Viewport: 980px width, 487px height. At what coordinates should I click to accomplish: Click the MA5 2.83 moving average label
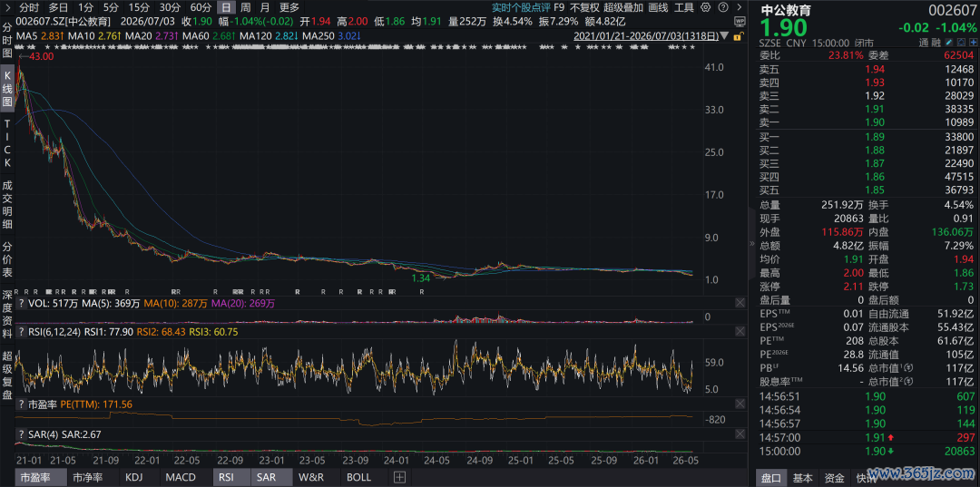tap(39, 37)
